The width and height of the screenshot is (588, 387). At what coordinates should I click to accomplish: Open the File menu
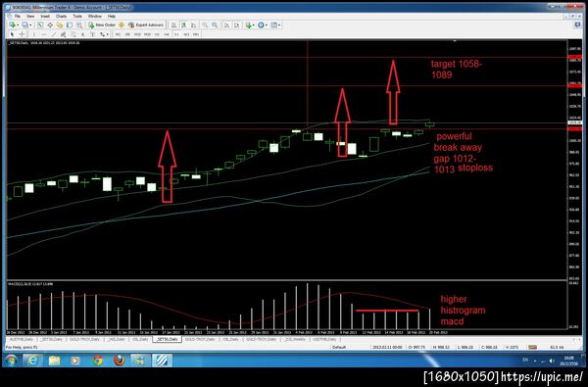pyautogui.click(x=18, y=16)
